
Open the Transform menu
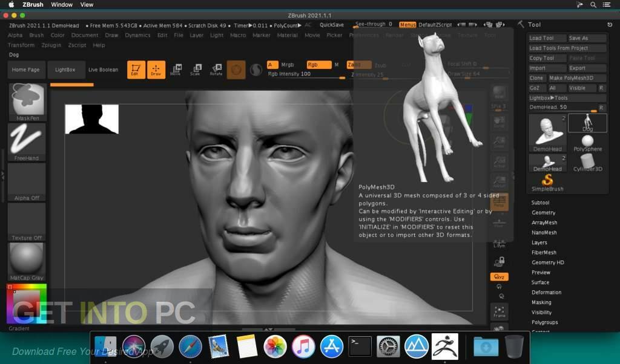coord(21,45)
